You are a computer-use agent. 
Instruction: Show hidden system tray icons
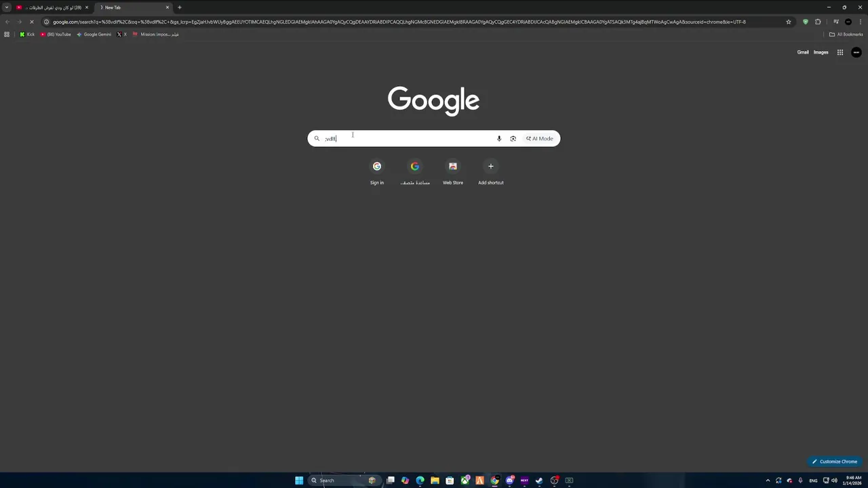click(768, 481)
